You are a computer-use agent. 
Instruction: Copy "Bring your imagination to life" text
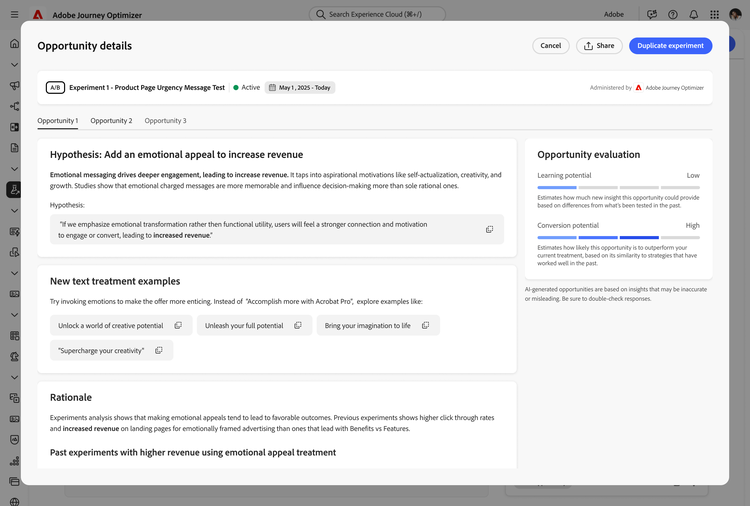pyautogui.click(x=425, y=326)
